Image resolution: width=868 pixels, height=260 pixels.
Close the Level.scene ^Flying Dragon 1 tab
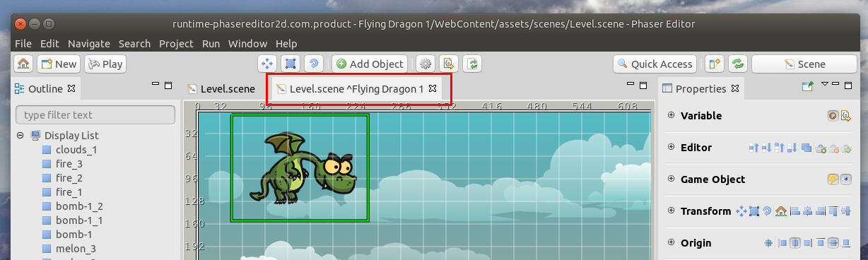(x=433, y=89)
